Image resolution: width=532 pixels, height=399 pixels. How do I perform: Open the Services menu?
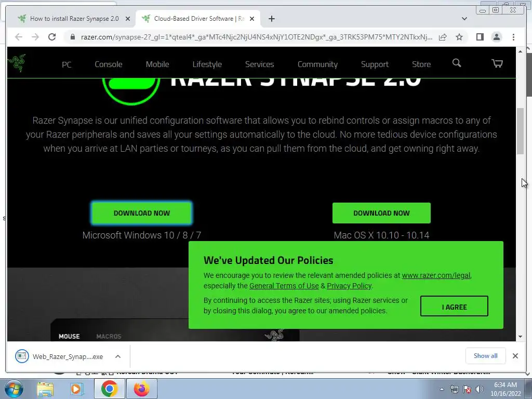pos(260,64)
